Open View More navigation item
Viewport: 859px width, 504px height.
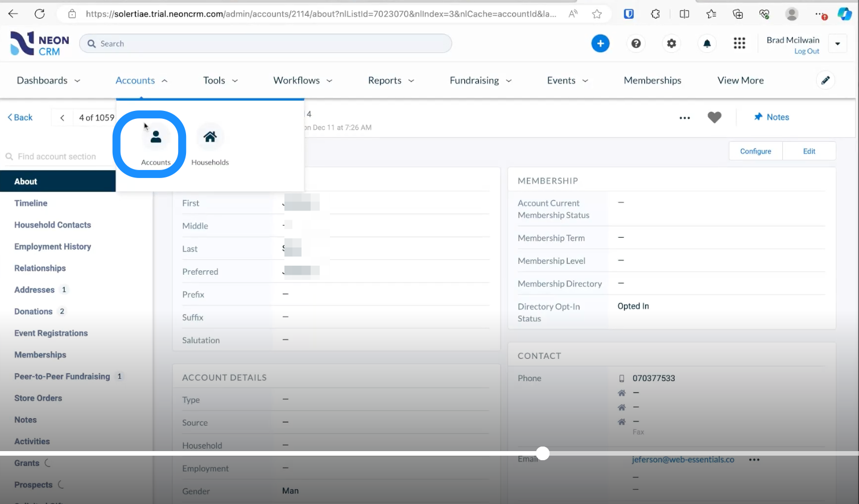point(740,81)
